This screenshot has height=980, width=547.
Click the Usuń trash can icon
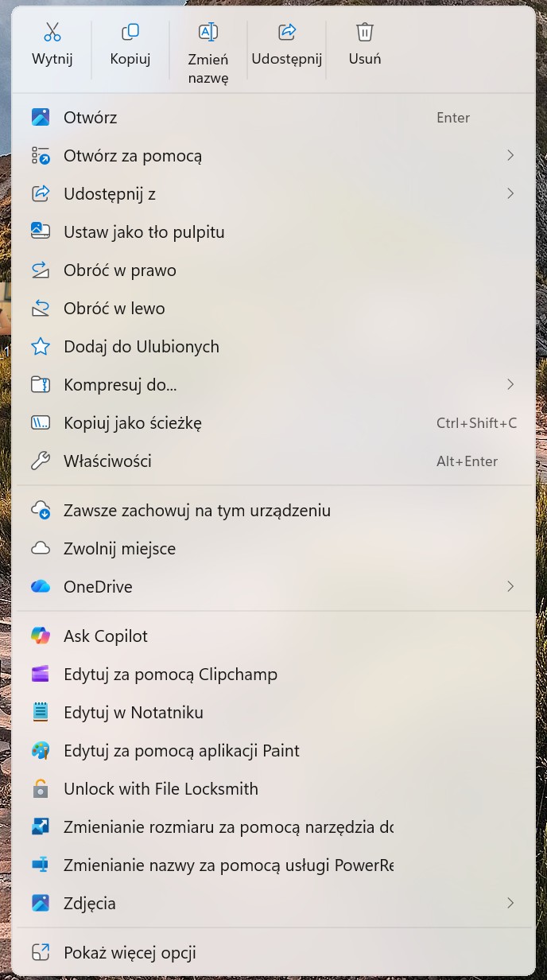coord(364,32)
